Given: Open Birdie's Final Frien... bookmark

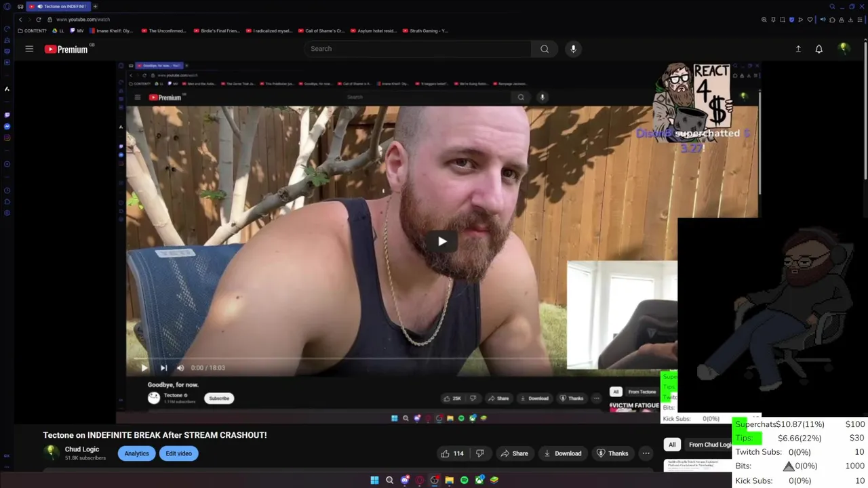Looking at the screenshot, I should click(216, 30).
